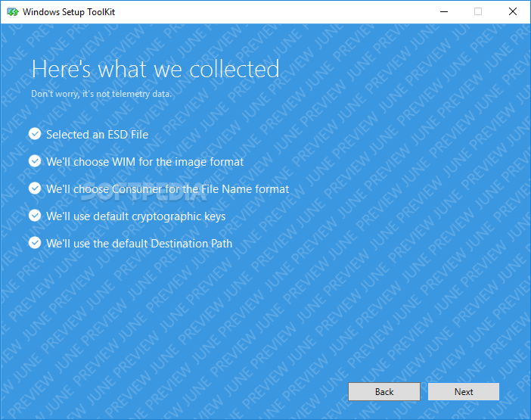
Task: Click checkmark beside default cryptographic keys
Action: click(x=35, y=216)
